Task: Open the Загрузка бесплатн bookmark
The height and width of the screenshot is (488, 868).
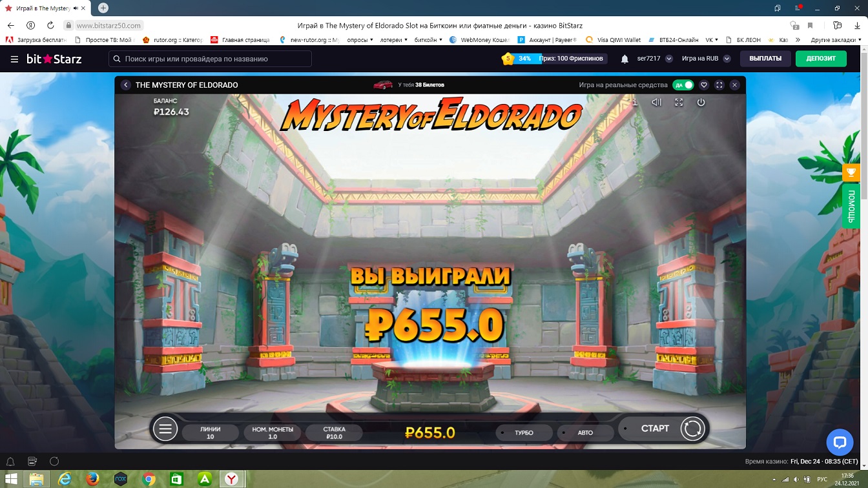Action: [36, 40]
